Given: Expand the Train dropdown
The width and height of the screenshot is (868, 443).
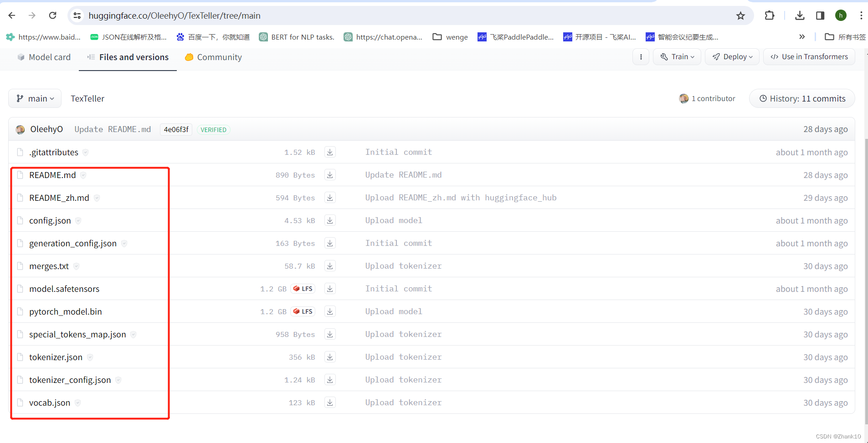Looking at the screenshot, I should (x=677, y=57).
